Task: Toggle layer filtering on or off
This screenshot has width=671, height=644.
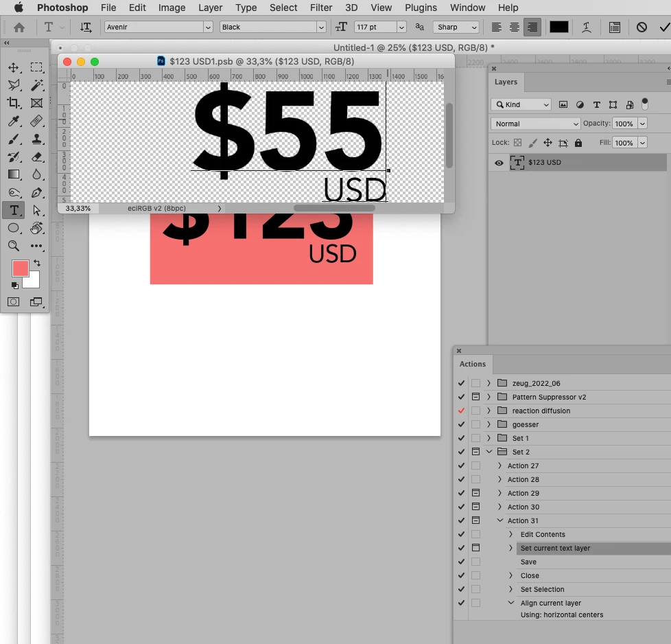Action: tap(645, 104)
